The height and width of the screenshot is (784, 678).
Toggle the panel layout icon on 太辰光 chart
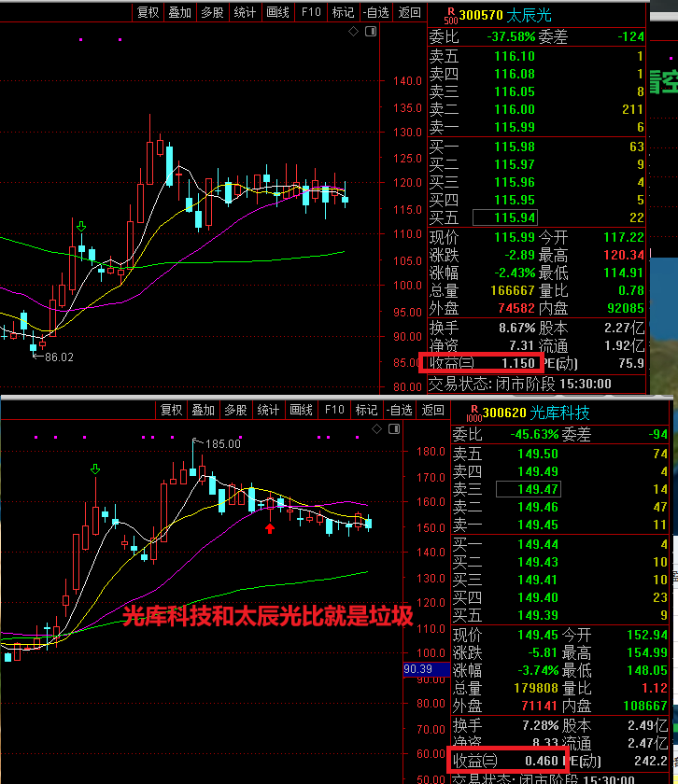click(x=371, y=32)
